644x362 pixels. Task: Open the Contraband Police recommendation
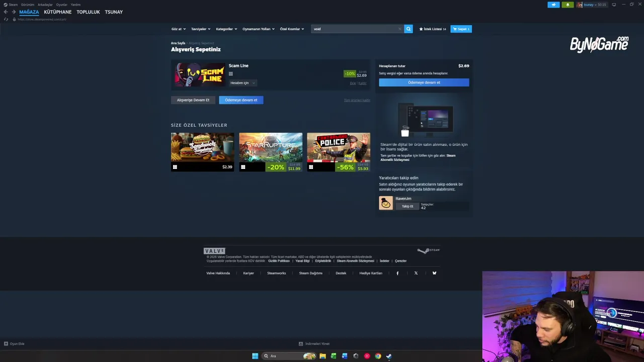(x=339, y=152)
